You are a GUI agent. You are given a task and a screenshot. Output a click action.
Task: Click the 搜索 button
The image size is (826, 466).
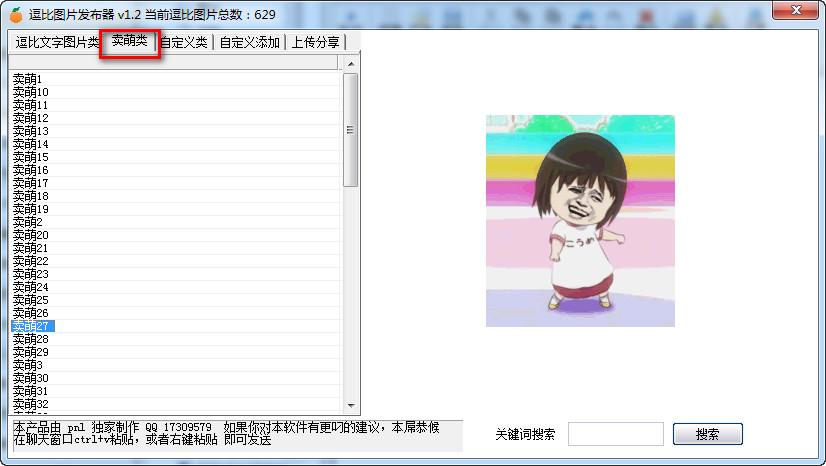[707, 434]
